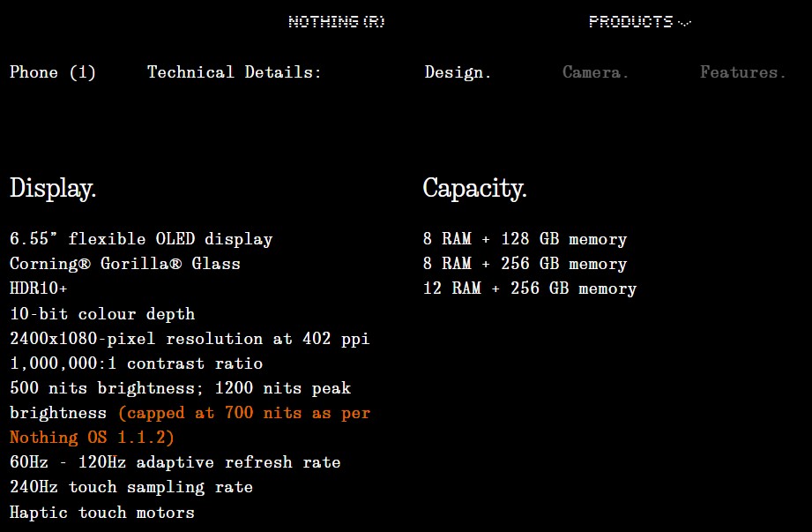
Task: Click the 8 RAM + 128 GB memory line
Action: pyautogui.click(x=525, y=239)
